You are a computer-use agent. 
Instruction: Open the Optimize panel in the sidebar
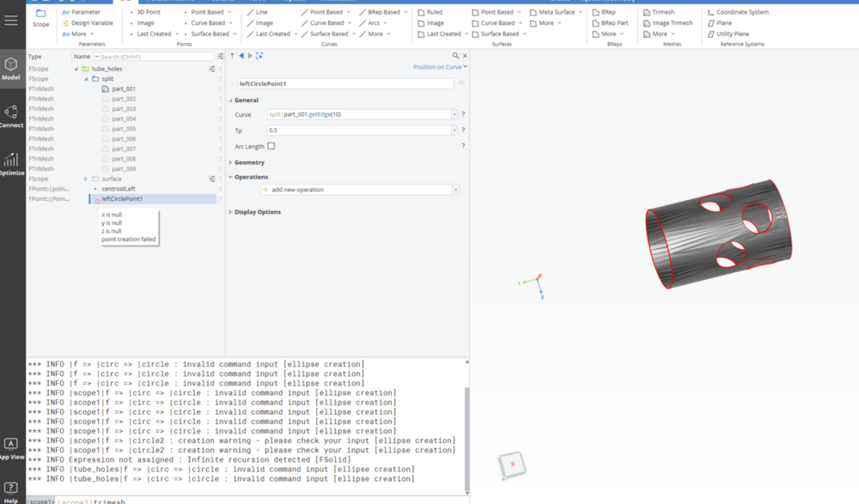(11, 163)
